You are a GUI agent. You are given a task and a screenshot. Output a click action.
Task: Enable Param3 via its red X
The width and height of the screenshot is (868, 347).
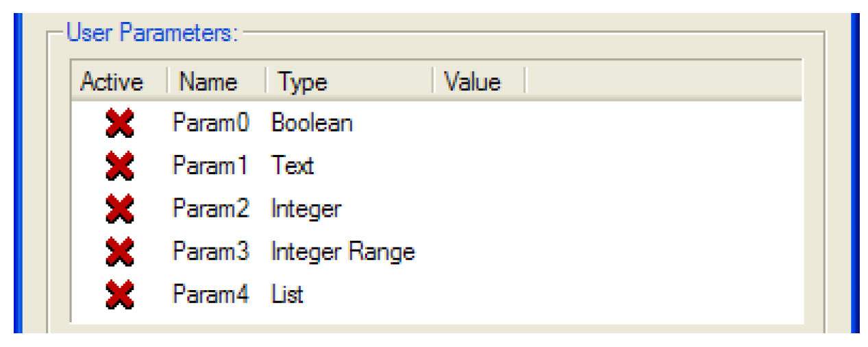[x=119, y=252]
